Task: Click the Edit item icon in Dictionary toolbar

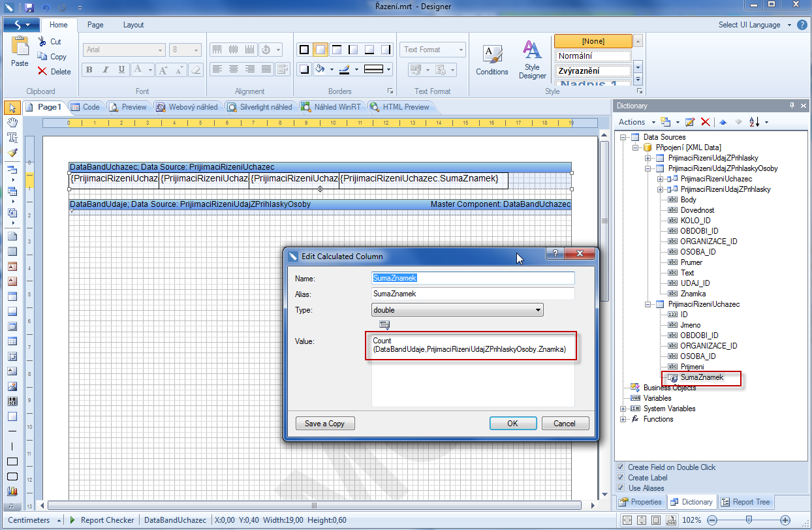Action: pyautogui.click(x=690, y=122)
